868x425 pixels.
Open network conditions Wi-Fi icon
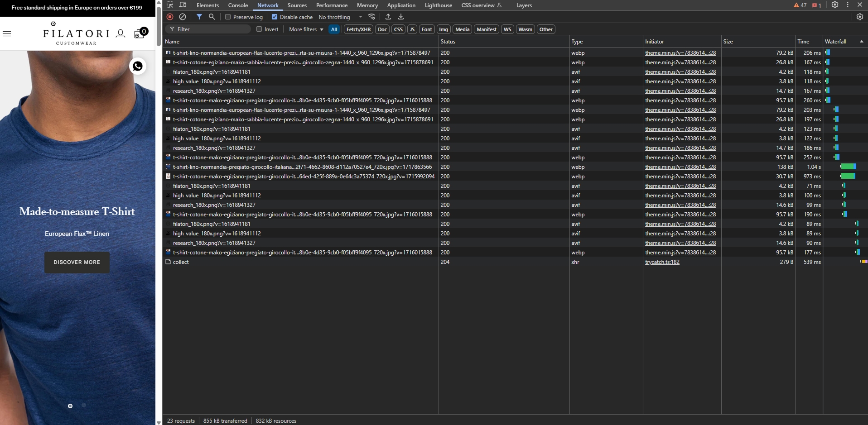[371, 17]
